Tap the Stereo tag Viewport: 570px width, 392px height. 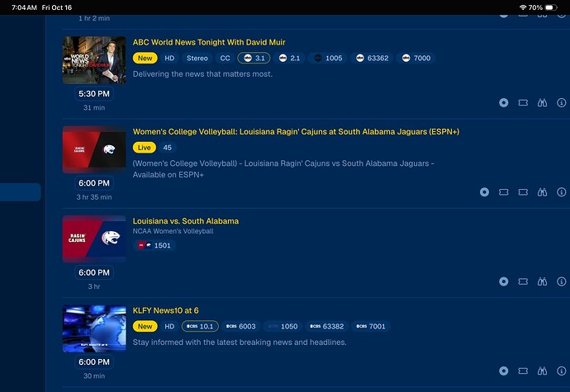click(x=197, y=58)
